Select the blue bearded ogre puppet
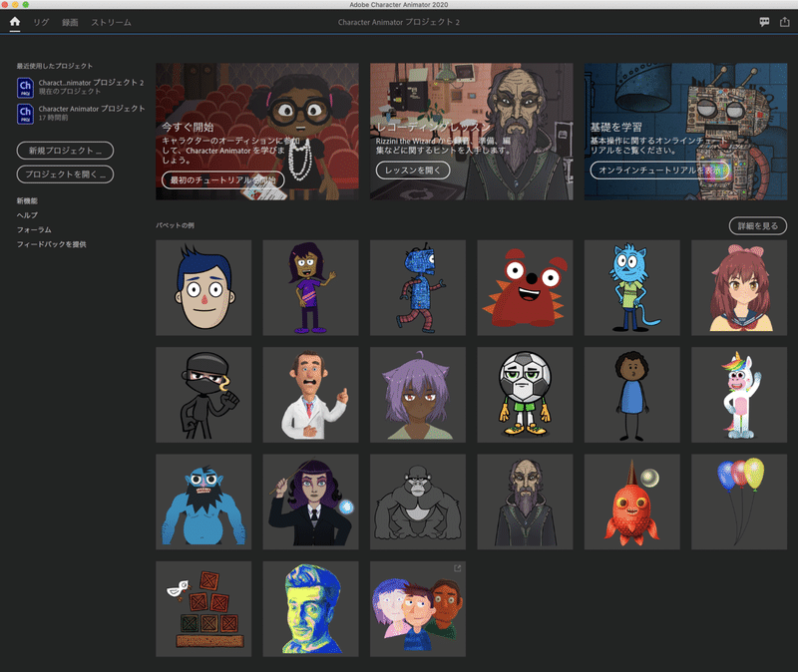798x672 pixels. 203,503
